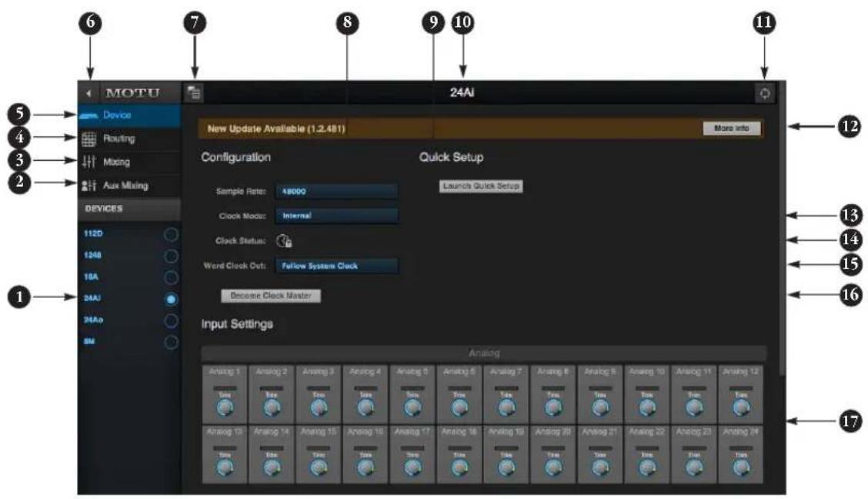Click Launch Quick Setup

(x=481, y=186)
